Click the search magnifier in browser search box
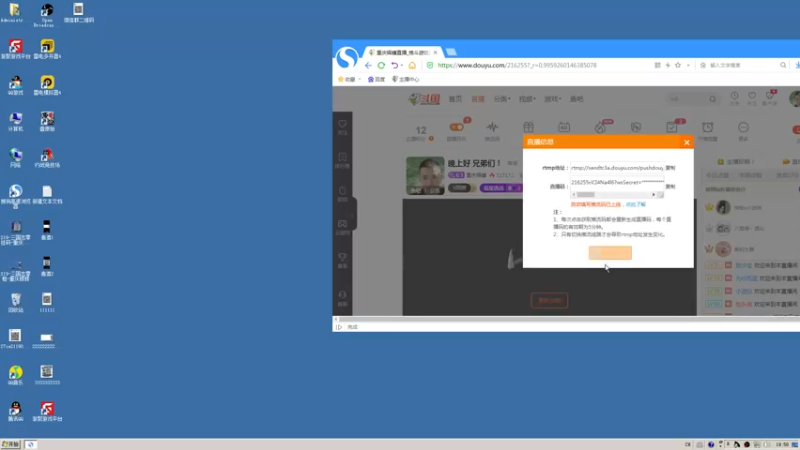800x450 pixels. [783, 65]
